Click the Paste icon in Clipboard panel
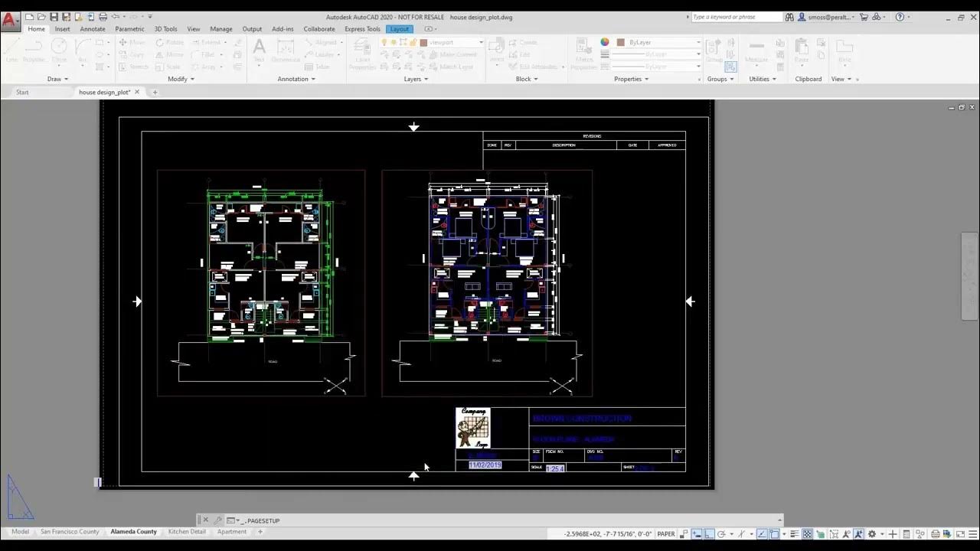 tap(802, 51)
